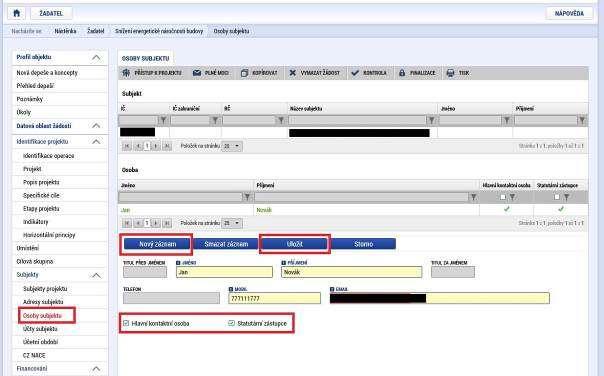Click the Mobil input field
Viewport: 604px width, 376px height.
click(274, 298)
